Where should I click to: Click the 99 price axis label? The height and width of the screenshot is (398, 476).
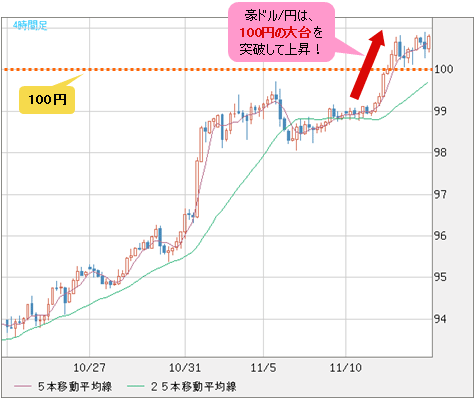(x=440, y=111)
